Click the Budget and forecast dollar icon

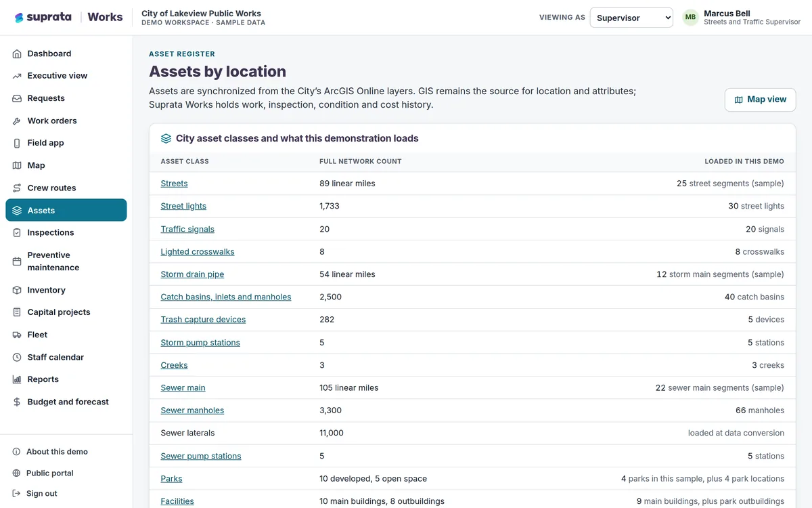(x=17, y=402)
